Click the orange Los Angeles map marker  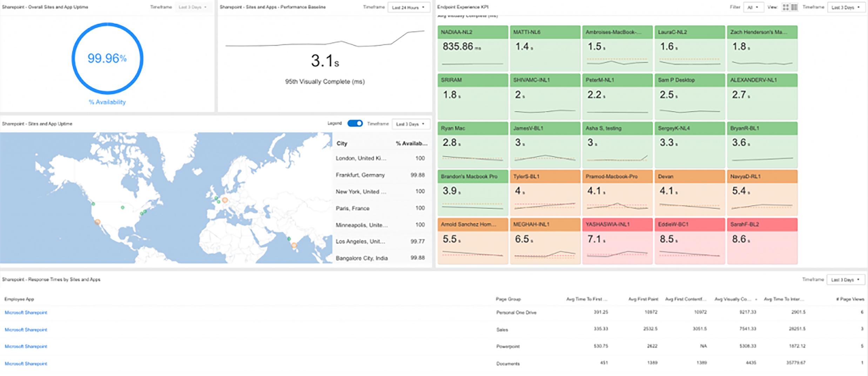click(98, 222)
